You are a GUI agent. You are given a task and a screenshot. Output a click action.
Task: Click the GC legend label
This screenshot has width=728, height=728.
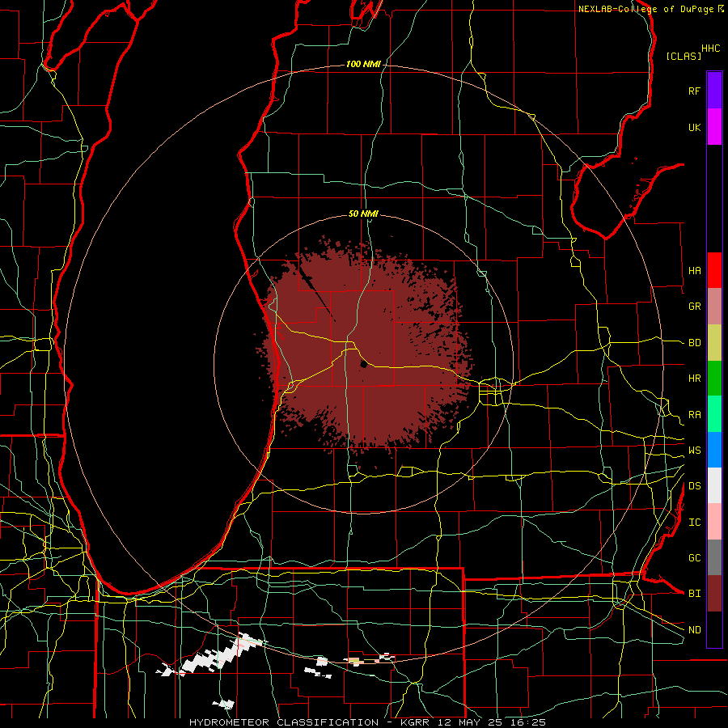(x=694, y=558)
